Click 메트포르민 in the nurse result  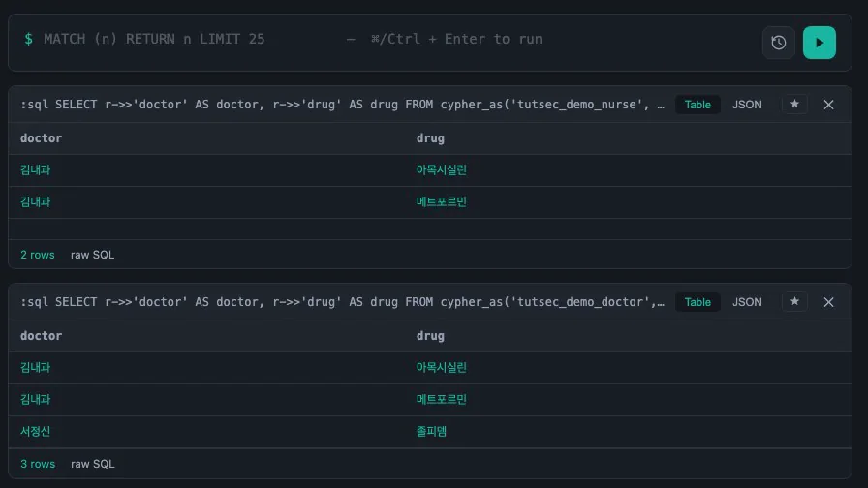pyautogui.click(x=441, y=202)
